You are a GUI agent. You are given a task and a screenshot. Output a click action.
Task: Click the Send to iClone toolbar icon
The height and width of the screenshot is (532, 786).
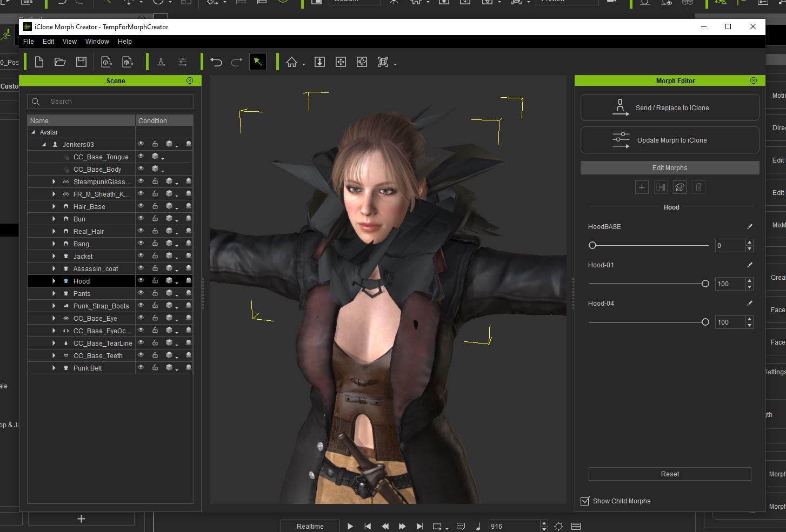[x=161, y=62]
